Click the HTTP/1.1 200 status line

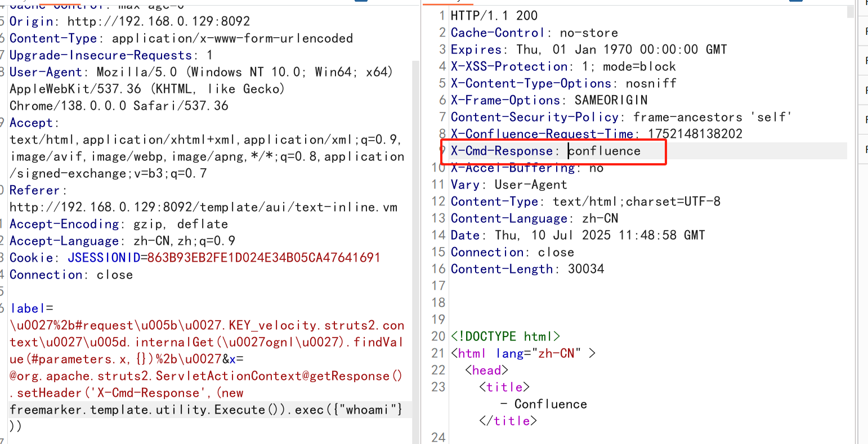(x=494, y=16)
